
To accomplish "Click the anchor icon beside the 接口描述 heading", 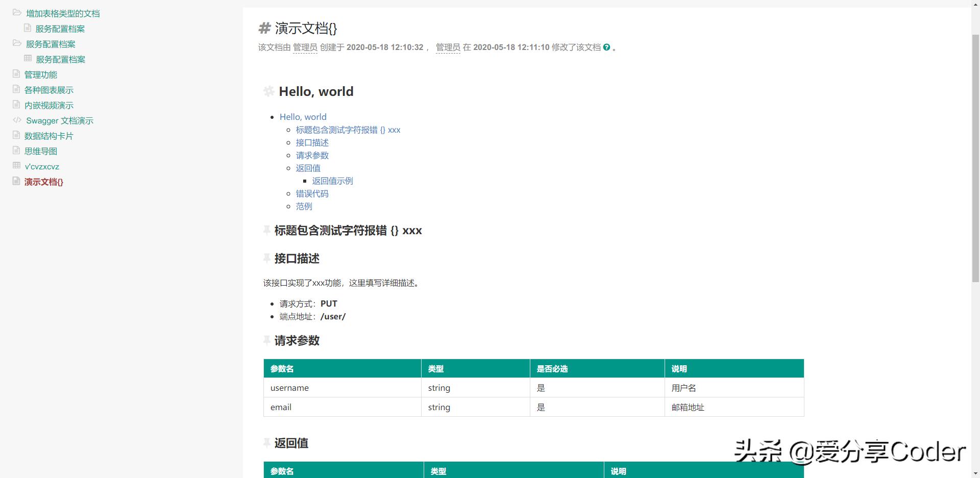I will tap(267, 258).
